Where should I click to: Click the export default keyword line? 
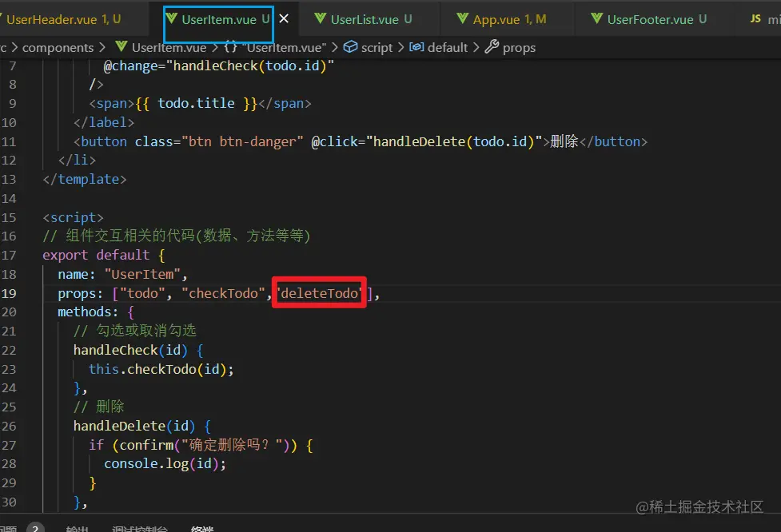(x=104, y=256)
